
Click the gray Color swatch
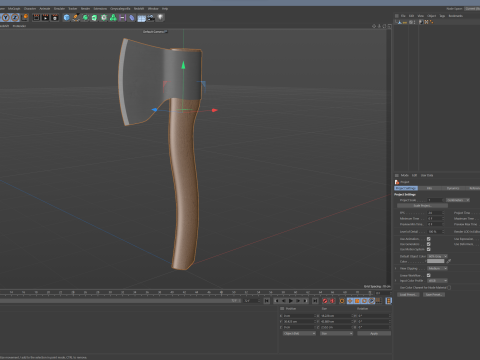436,261
